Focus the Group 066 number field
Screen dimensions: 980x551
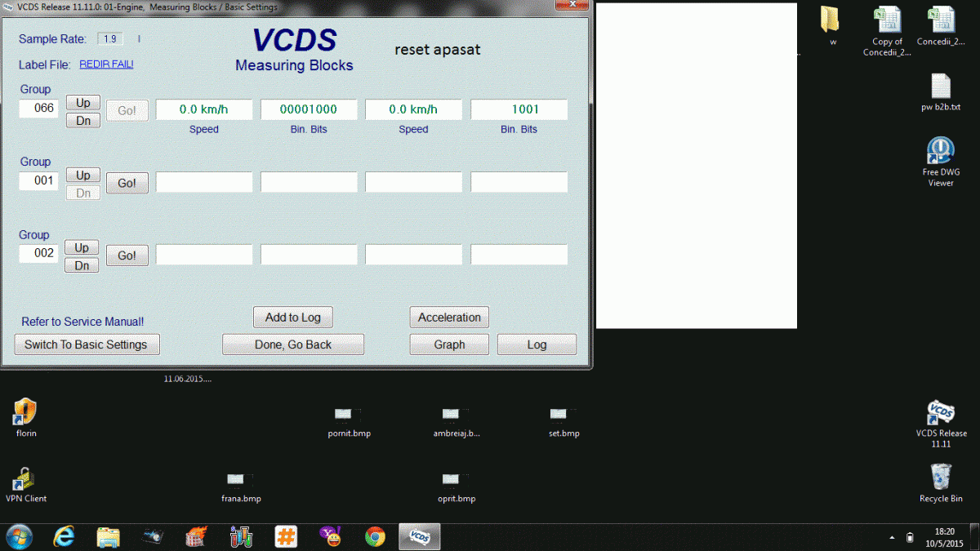[x=39, y=109]
